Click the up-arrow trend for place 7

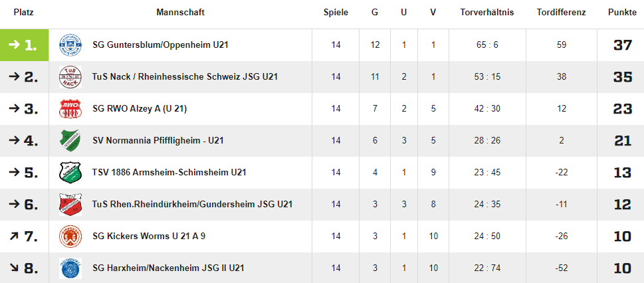click(13, 236)
